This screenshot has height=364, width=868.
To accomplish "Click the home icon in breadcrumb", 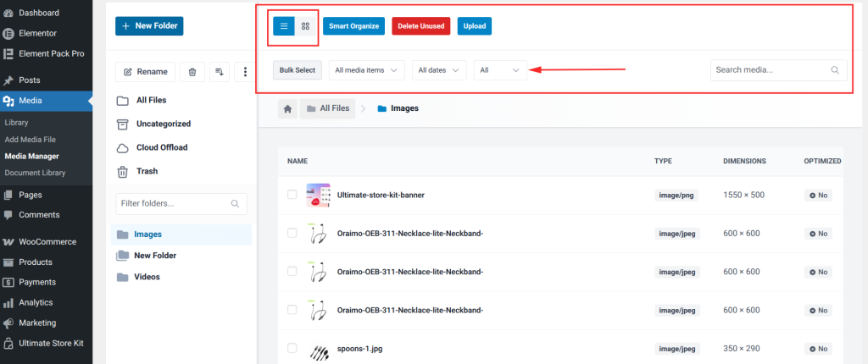I will click(288, 109).
